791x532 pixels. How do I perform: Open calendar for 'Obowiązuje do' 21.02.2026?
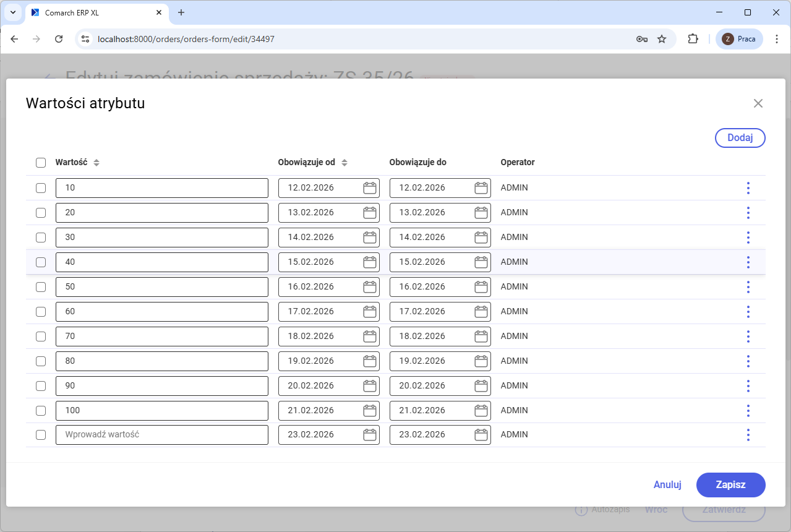[481, 411]
